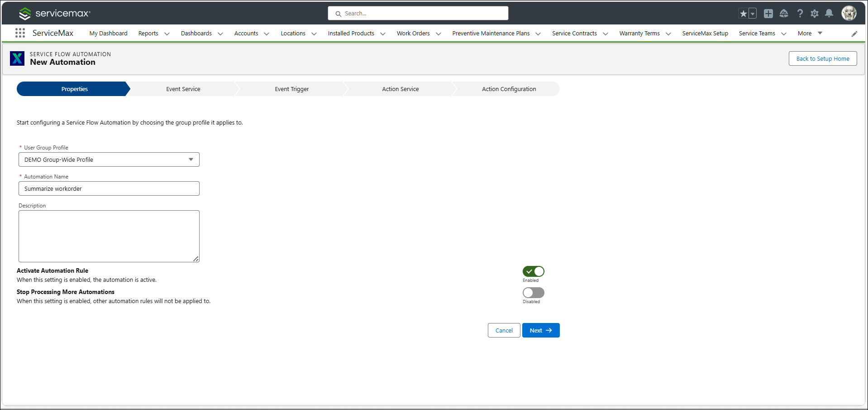Open Global Actions plus icon
The image size is (868, 410).
coord(768,14)
